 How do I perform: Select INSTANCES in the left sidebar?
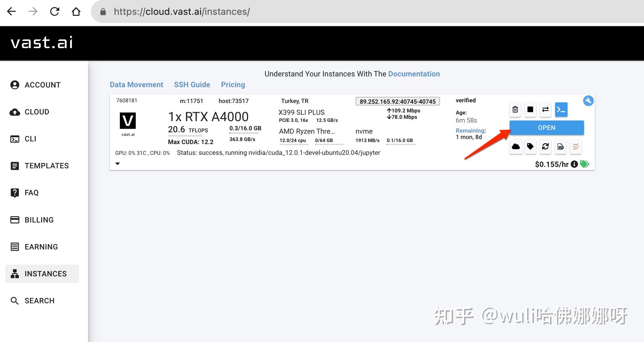tap(45, 274)
